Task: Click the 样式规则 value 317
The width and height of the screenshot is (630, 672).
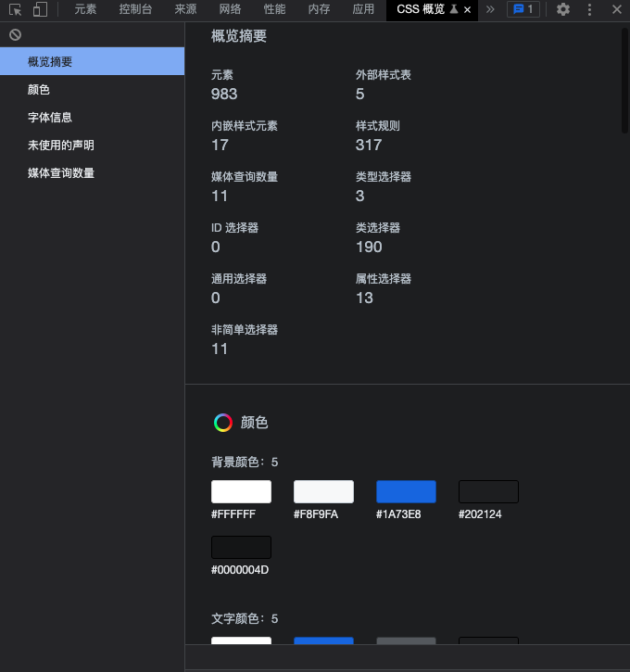Action: click(x=369, y=145)
